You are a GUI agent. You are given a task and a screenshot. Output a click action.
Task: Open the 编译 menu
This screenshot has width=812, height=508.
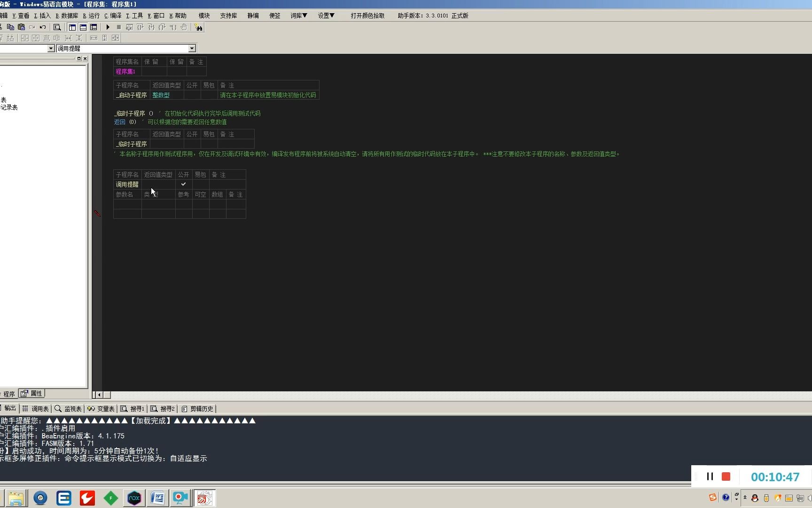pyautogui.click(x=113, y=16)
